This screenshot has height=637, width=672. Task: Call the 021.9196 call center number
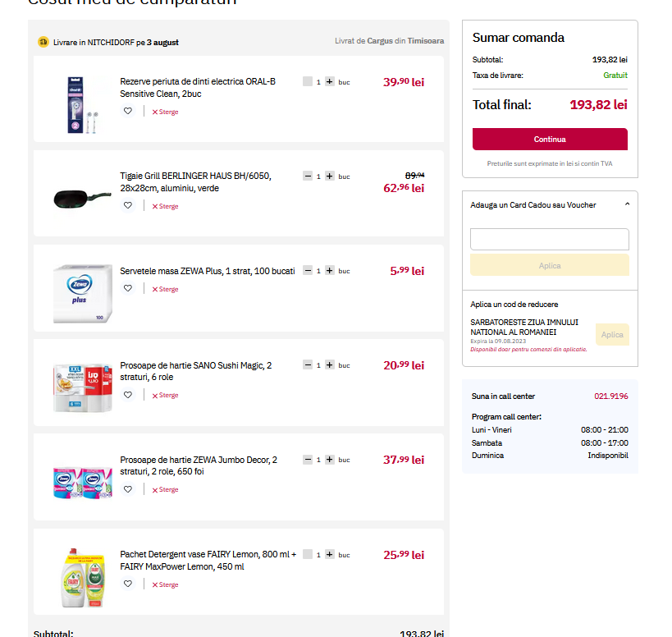coord(611,396)
